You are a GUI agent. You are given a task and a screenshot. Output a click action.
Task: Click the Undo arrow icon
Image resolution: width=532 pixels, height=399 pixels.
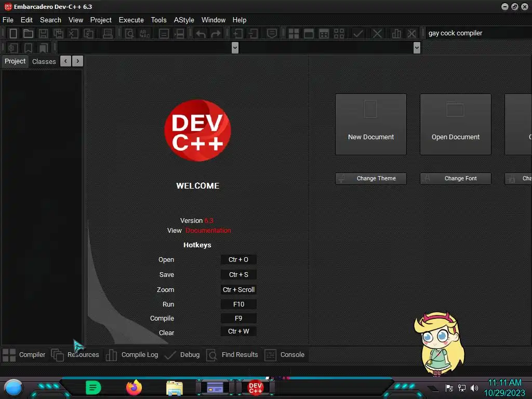point(201,34)
